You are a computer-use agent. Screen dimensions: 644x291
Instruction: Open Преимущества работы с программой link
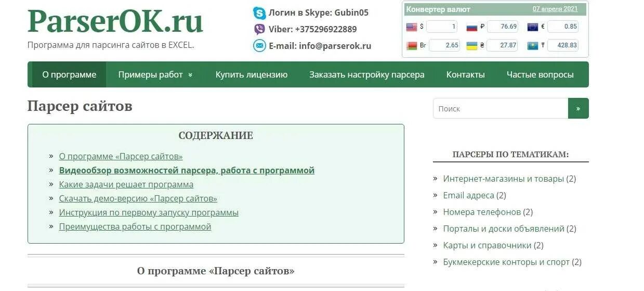pyautogui.click(x=135, y=226)
